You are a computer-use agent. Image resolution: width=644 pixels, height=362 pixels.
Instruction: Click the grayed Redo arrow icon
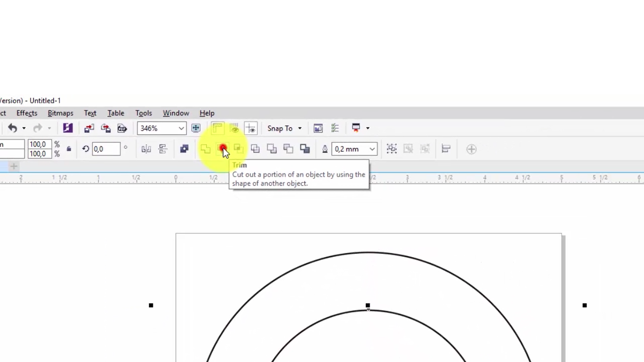(x=38, y=128)
